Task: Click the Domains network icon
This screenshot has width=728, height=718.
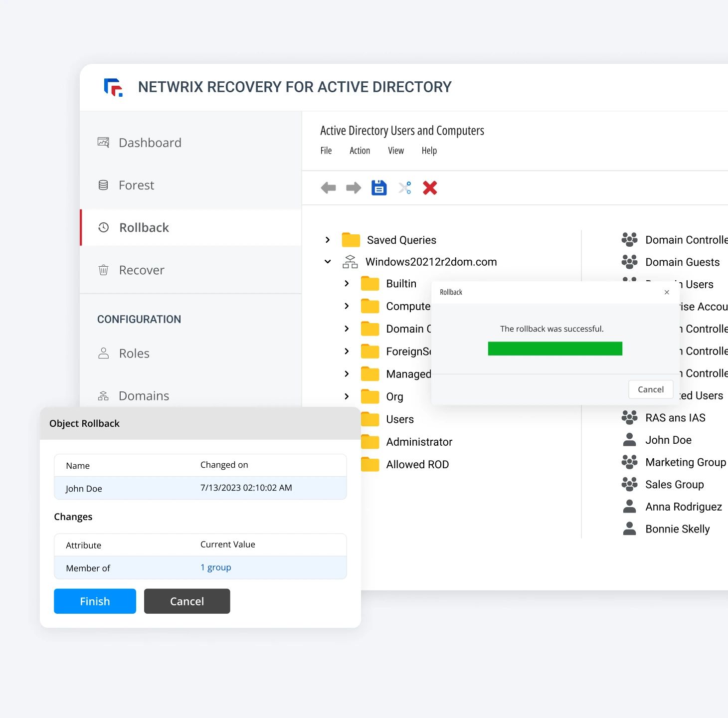Action: [x=103, y=396]
